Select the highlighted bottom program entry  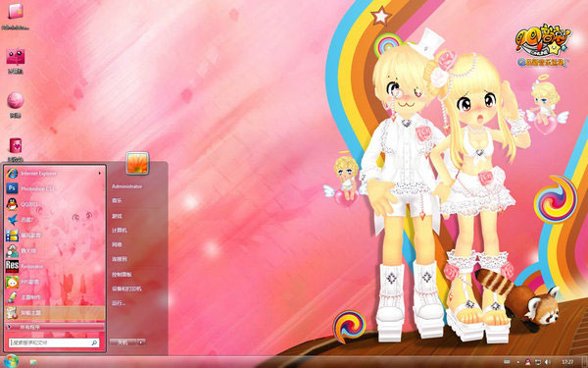[x=54, y=312]
